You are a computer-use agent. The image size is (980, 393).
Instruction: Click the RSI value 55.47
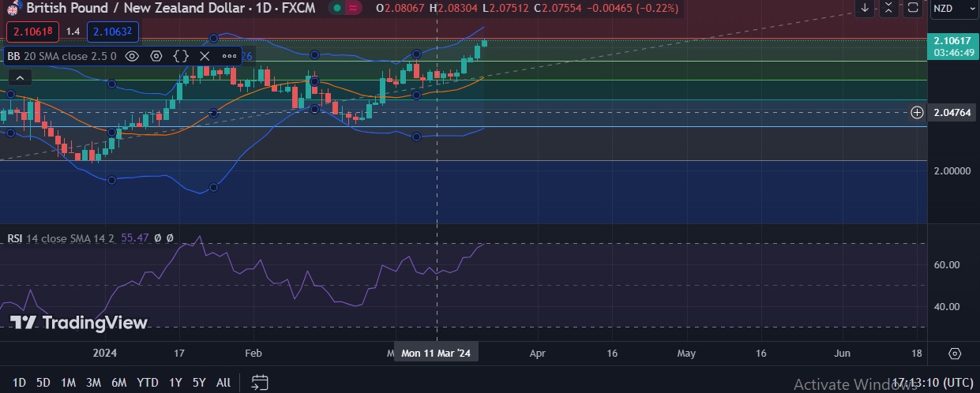(136, 238)
